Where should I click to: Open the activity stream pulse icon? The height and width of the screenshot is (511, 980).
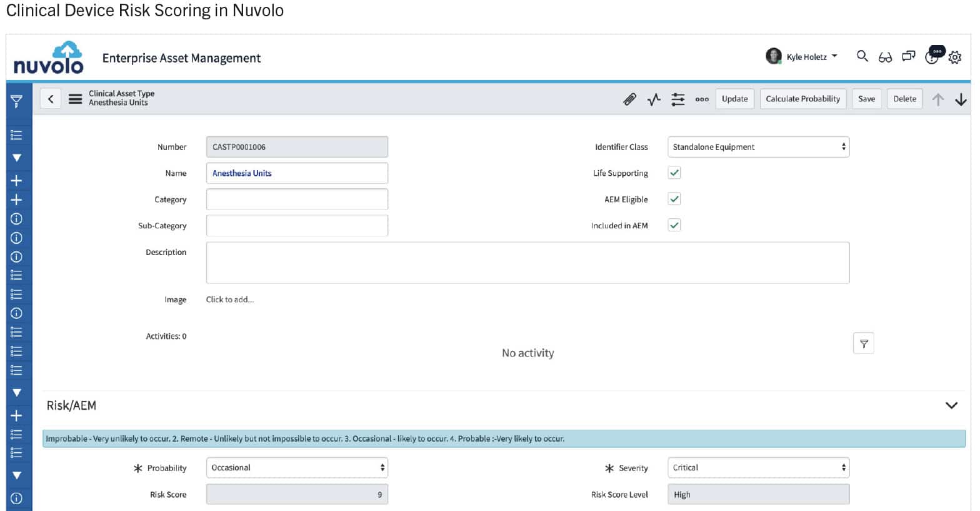(x=654, y=99)
